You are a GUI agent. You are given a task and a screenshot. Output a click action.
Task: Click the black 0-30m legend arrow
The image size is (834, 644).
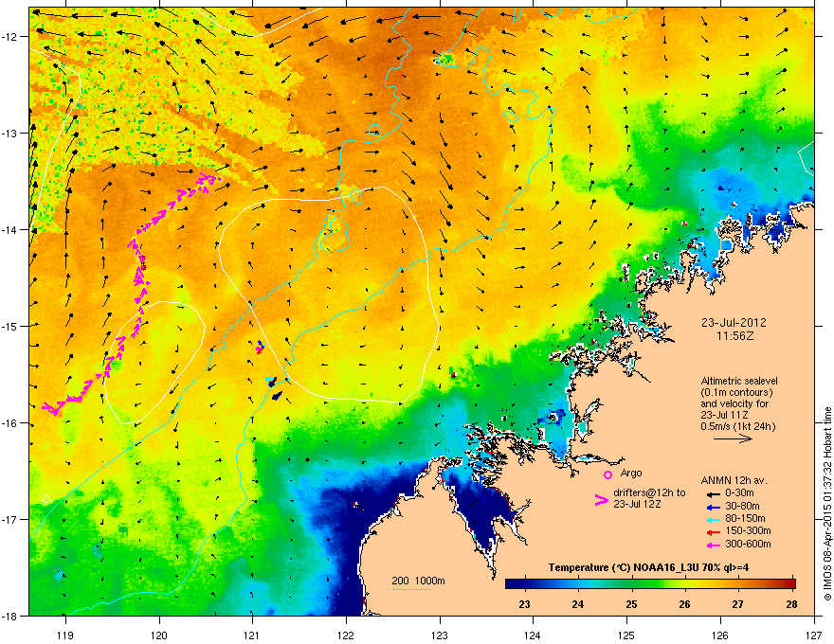(714, 494)
